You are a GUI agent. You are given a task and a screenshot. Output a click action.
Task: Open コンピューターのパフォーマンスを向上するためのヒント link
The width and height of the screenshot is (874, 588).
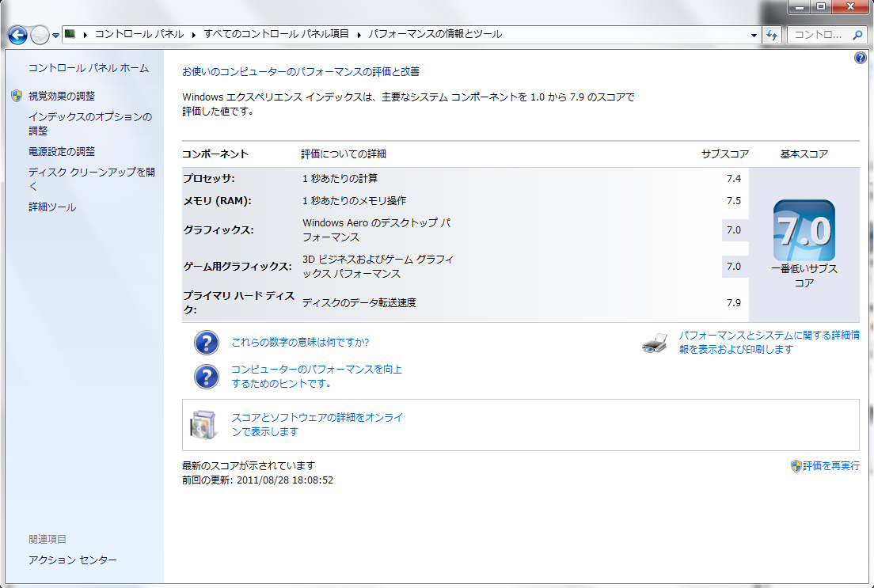[317, 376]
